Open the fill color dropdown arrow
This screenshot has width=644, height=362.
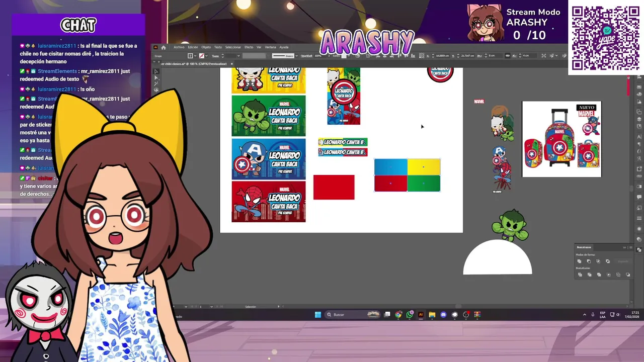pos(195,56)
